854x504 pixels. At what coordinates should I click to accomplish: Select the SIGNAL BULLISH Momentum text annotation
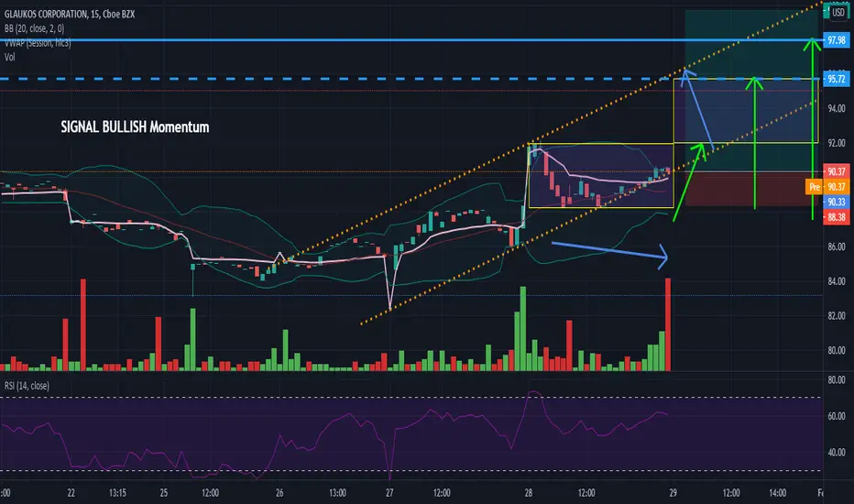[135, 127]
